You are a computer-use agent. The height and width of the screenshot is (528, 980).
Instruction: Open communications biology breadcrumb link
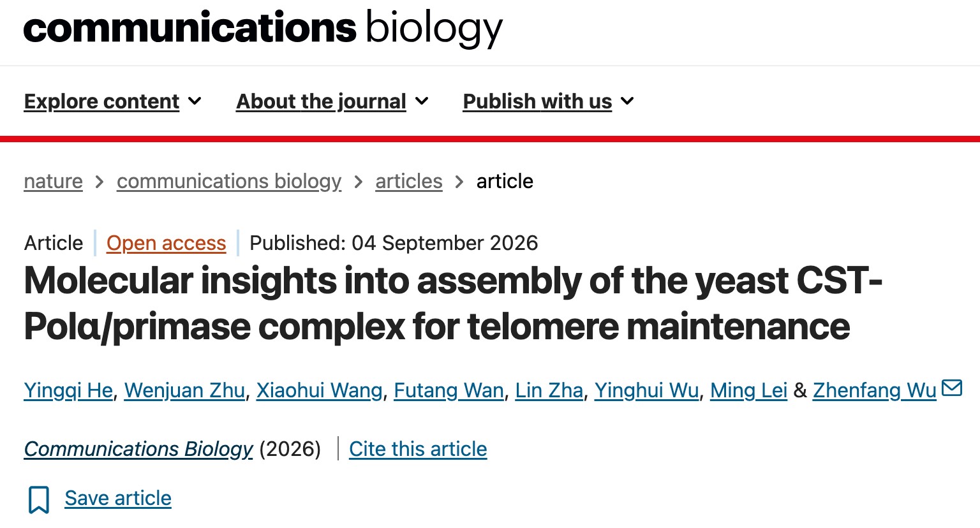pos(229,182)
